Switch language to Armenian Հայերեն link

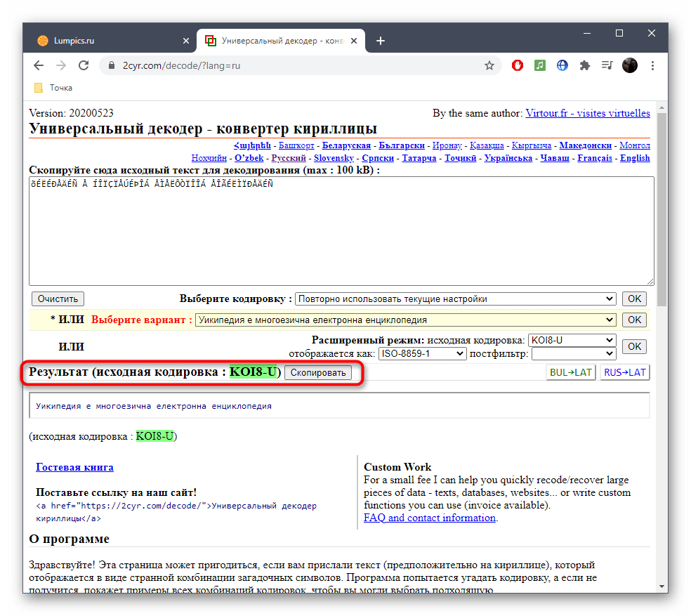tap(252, 145)
